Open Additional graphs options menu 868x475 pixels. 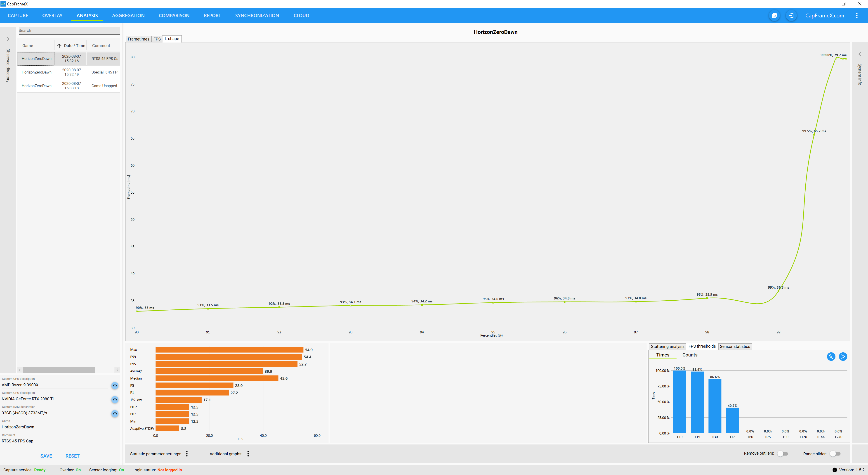click(x=248, y=454)
